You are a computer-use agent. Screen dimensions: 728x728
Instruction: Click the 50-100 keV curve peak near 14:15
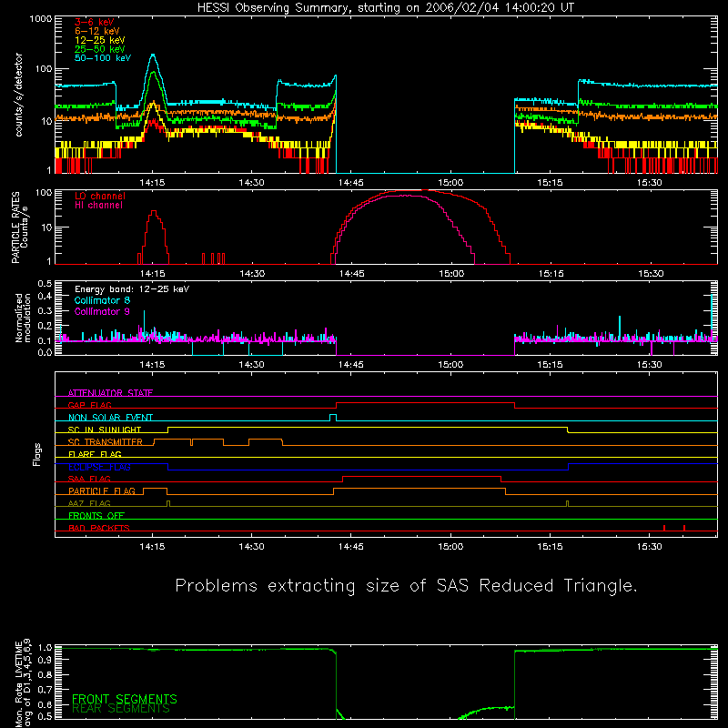click(153, 56)
